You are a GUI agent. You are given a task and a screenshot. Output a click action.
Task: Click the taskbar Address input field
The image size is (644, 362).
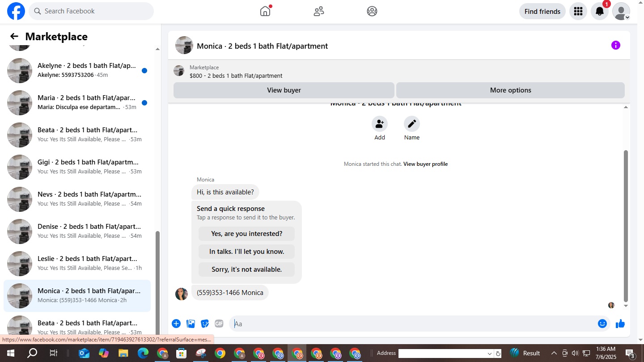[x=442, y=354]
